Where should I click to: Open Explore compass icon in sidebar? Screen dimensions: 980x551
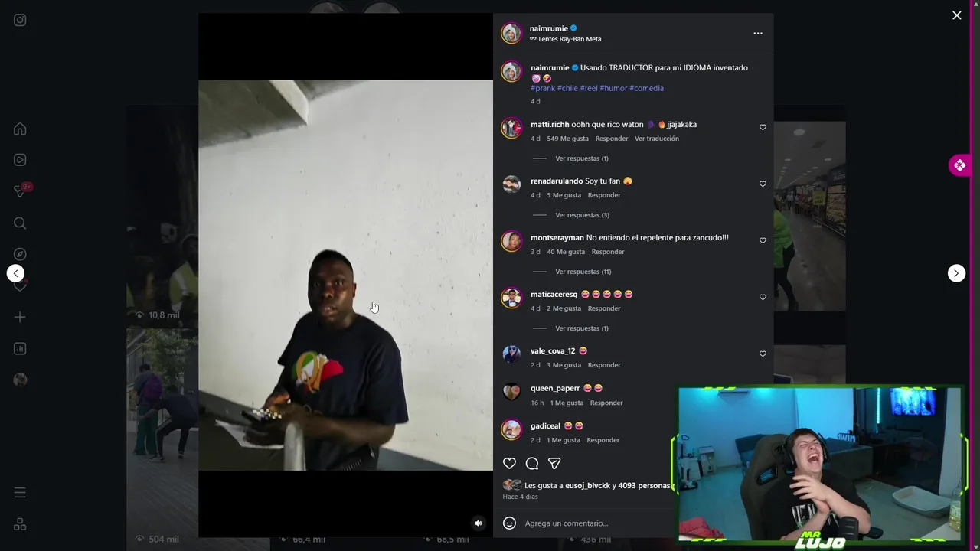coord(20,254)
